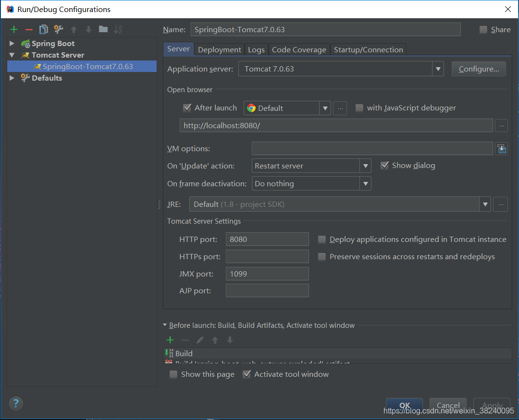The image size is (519, 420).
Task: Move before-launch task down arrow
Action: click(x=230, y=340)
